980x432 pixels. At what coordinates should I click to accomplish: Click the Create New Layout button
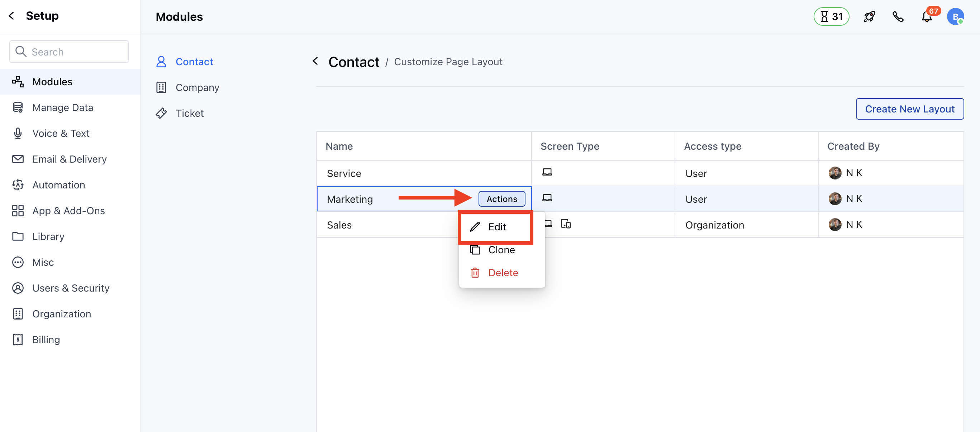pyautogui.click(x=909, y=109)
